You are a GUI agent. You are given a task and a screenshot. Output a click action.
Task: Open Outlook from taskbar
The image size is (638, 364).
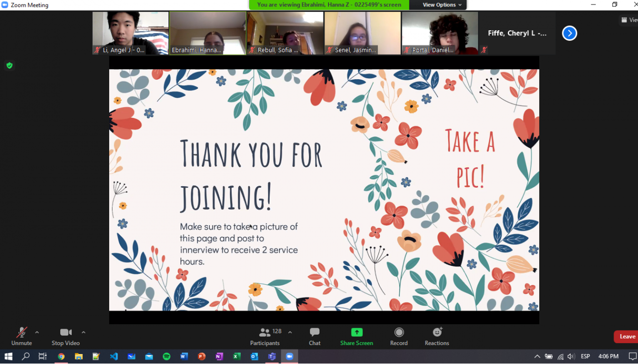coord(254,357)
